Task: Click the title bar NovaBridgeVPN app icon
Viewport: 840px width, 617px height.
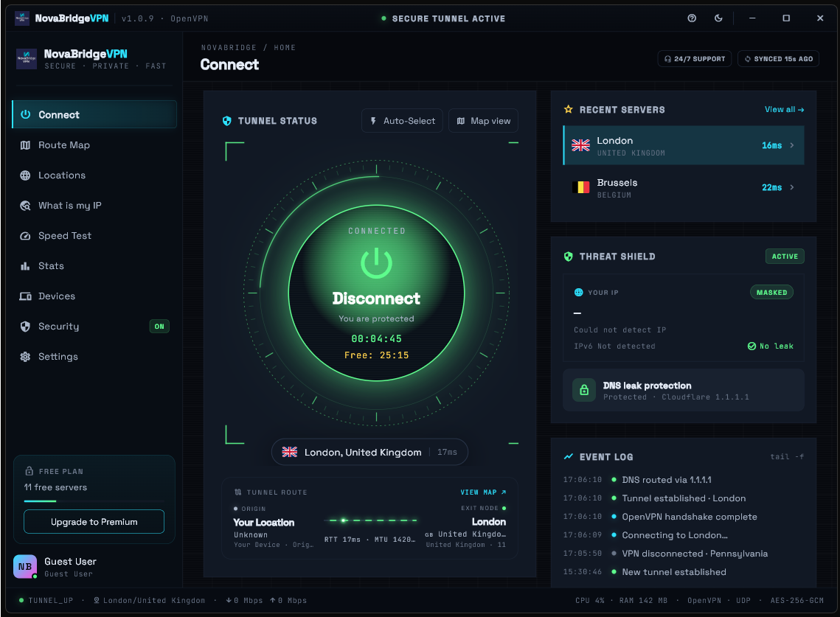Action: pos(22,18)
